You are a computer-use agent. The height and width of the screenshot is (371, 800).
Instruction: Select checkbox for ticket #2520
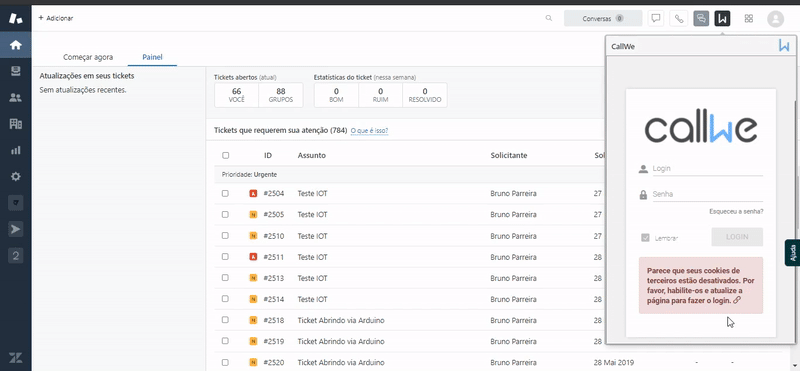pos(226,362)
